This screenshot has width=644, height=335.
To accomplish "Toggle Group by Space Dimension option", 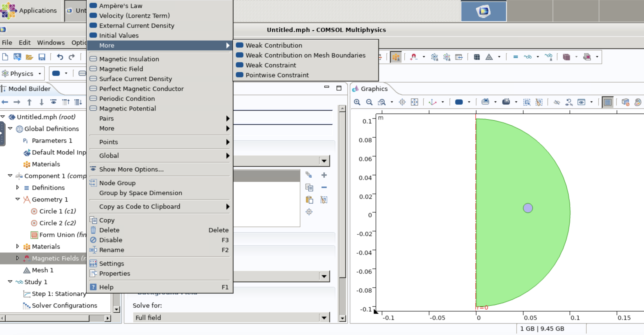I will [x=141, y=193].
